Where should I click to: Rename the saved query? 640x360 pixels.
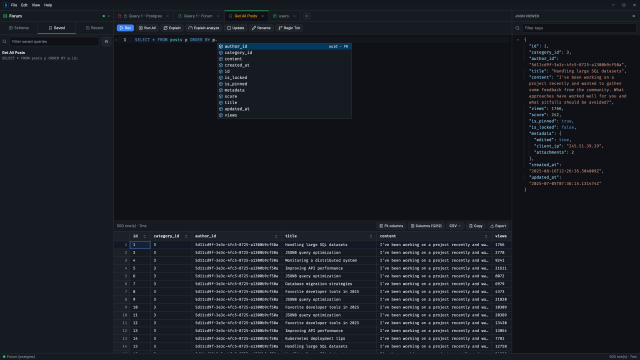pyautogui.click(x=261, y=28)
